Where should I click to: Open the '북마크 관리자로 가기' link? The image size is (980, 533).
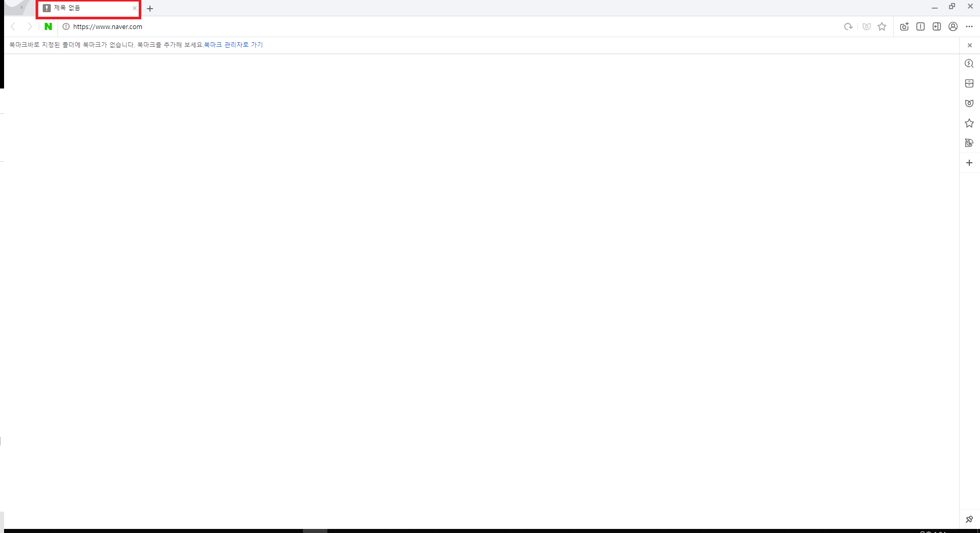[x=233, y=45]
